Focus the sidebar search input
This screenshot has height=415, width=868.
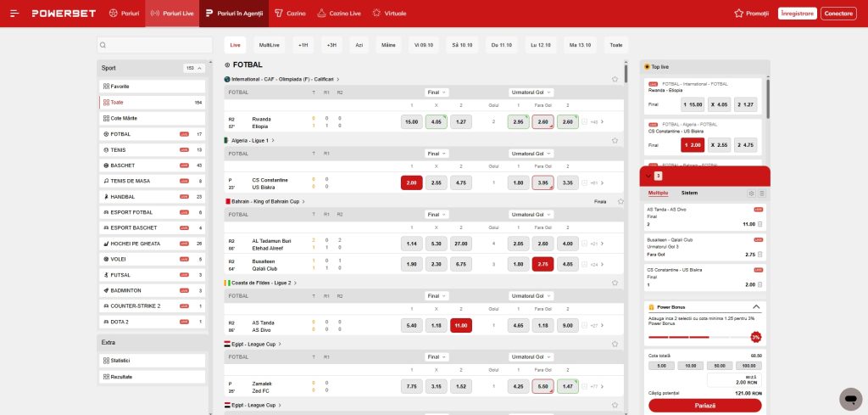click(x=154, y=46)
